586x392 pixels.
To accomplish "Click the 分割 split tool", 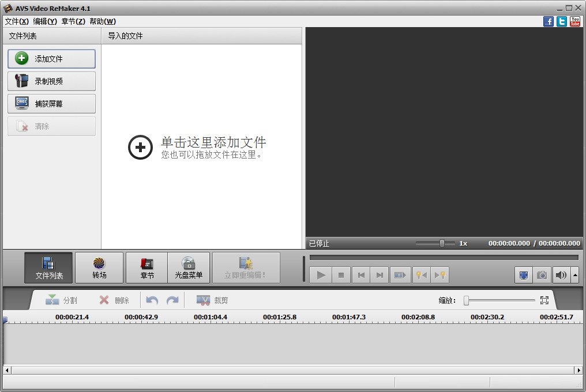I will coord(61,300).
